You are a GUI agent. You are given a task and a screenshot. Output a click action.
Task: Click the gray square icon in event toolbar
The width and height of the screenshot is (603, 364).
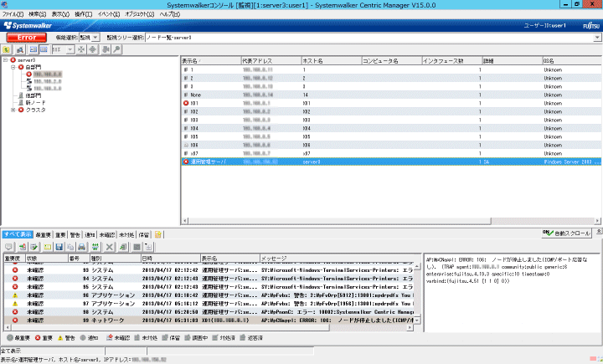(137, 247)
